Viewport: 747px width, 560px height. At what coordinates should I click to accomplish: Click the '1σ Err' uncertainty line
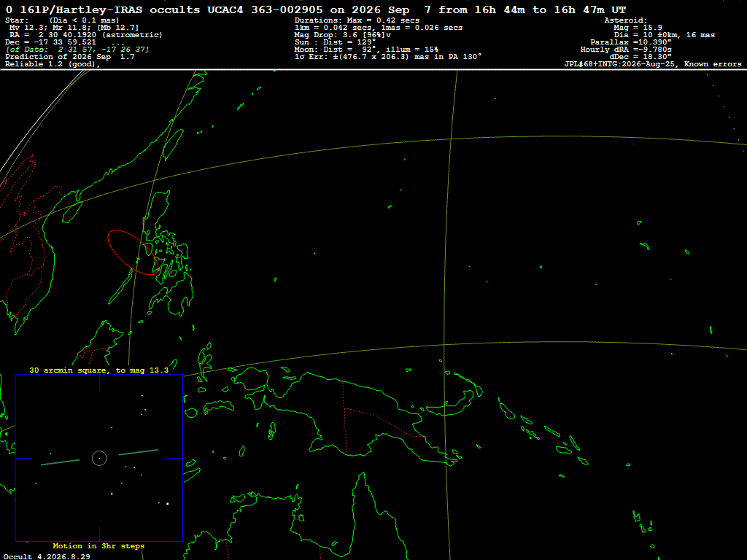tap(388, 57)
